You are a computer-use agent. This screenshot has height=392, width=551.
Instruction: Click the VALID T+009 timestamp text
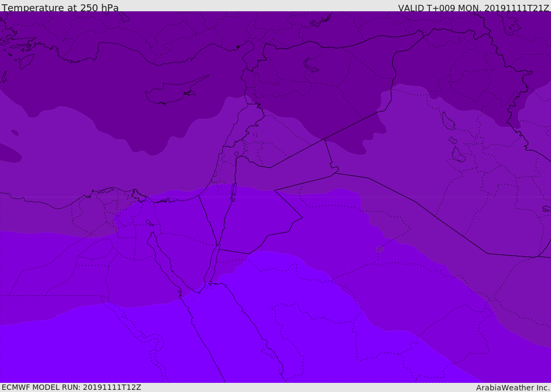coord(473,8)
